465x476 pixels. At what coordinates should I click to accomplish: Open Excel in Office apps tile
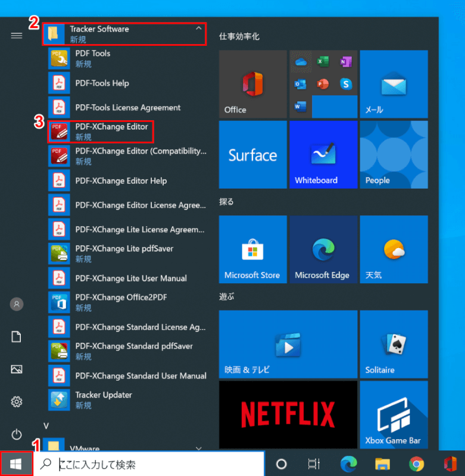(x=323, y=62)
